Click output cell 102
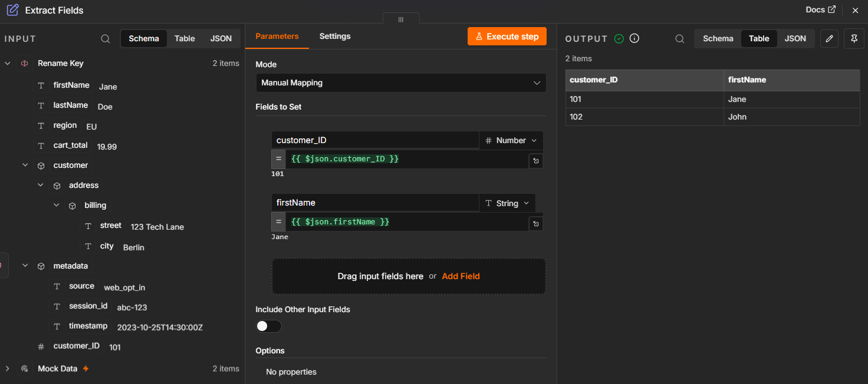 click(x=645, y=117)
